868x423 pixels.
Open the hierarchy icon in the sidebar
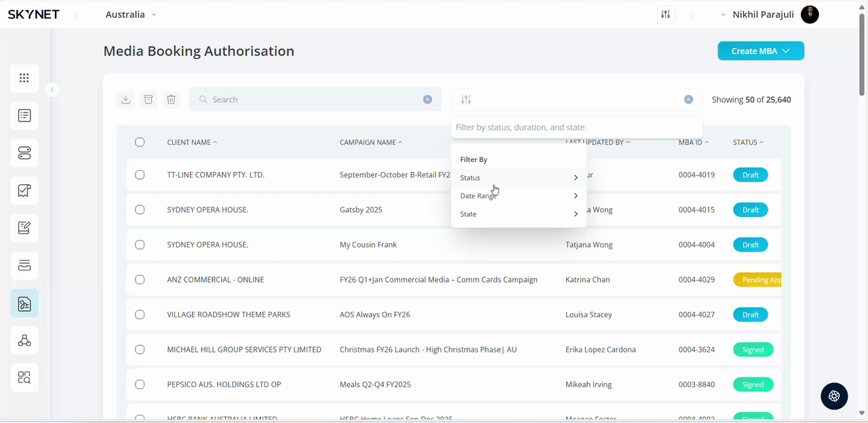(24, 340)
